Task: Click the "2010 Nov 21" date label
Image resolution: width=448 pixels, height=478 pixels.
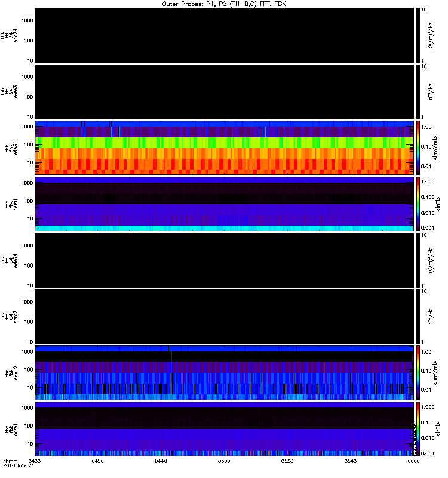Action: (19, 466)
